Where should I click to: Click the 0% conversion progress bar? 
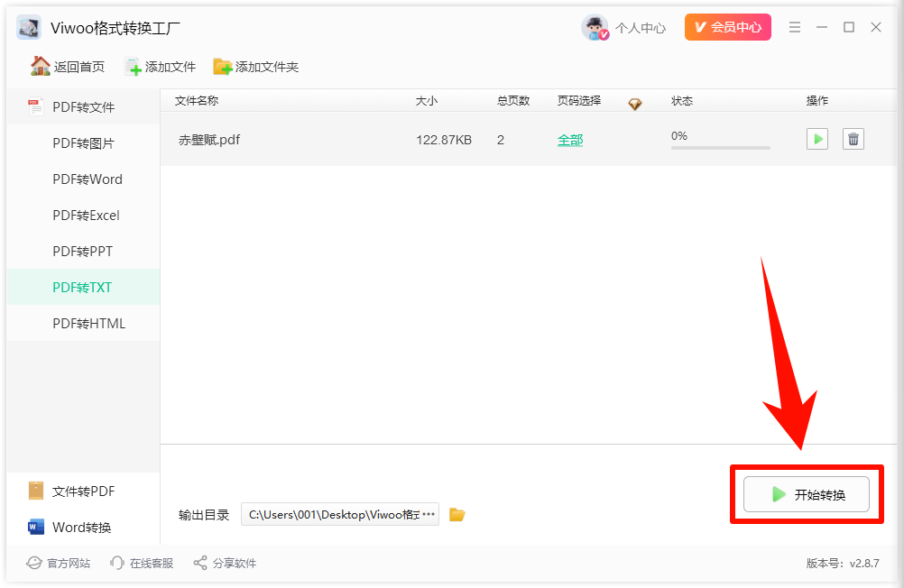721,148
